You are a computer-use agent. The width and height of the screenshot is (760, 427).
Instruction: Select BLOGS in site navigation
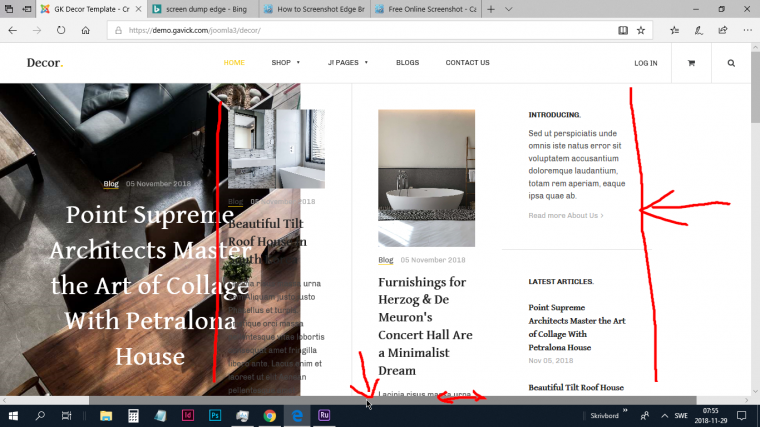pos(408,63)
